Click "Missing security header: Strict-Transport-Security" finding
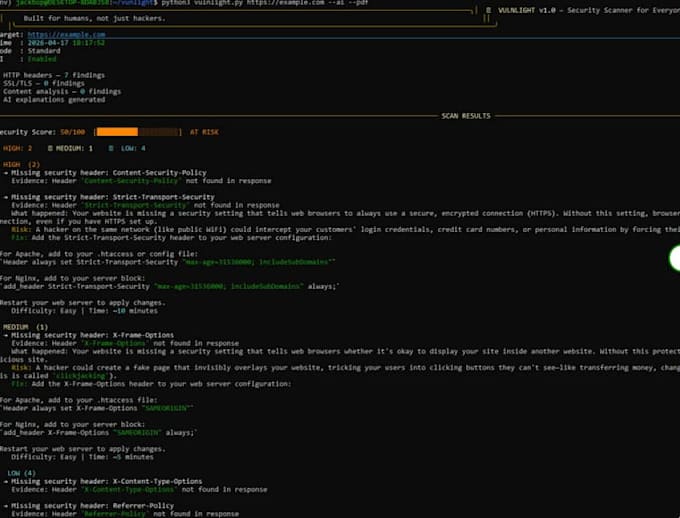680x518 pixels. pyautogui.click(x=113, y=197)
